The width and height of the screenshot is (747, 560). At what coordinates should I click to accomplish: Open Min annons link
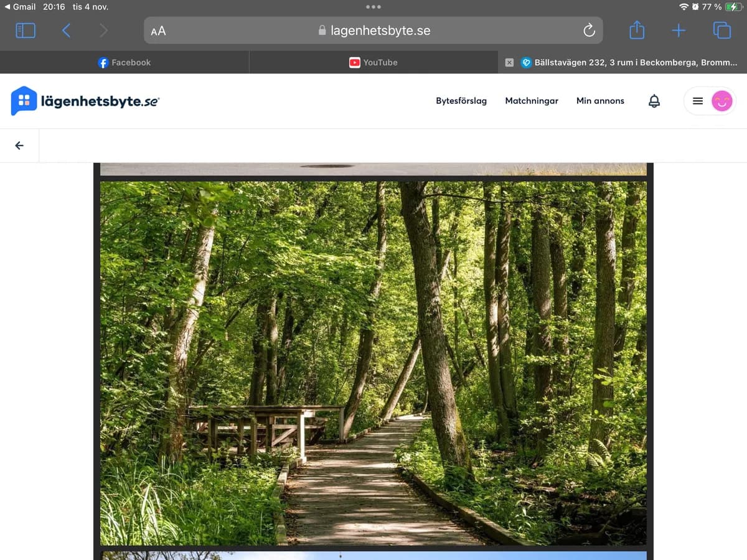(x=600, y=101)
